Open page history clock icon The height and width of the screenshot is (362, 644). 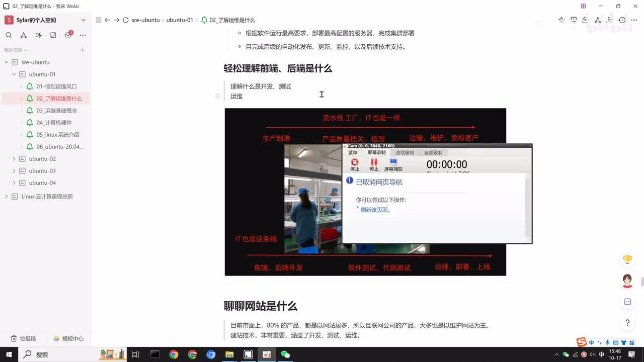click(x=622, y=20)
